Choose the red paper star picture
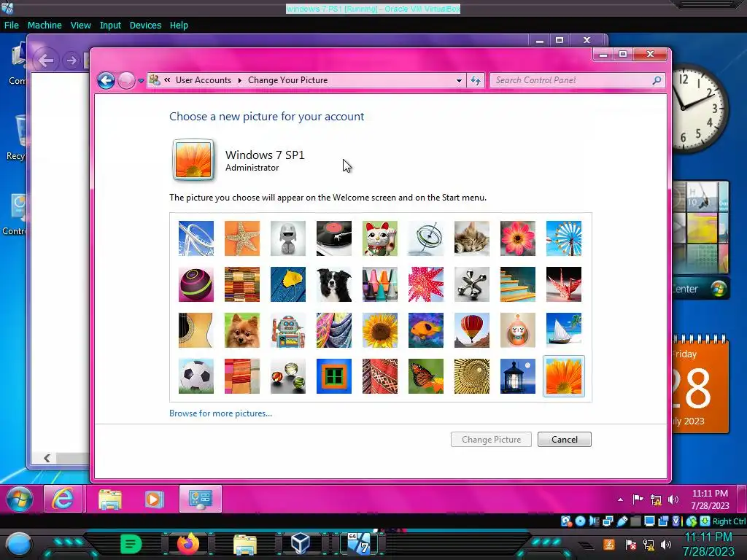Image resolution: width=747 pixels, height=560 pixels. (426, 284)
